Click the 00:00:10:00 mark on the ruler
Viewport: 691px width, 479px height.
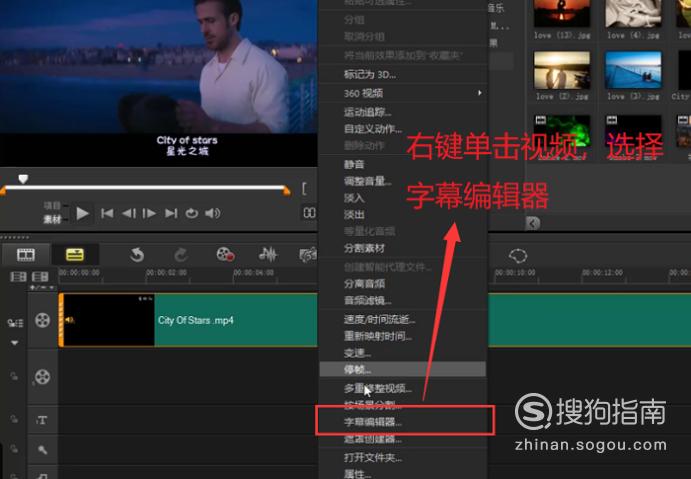point(515,273)
